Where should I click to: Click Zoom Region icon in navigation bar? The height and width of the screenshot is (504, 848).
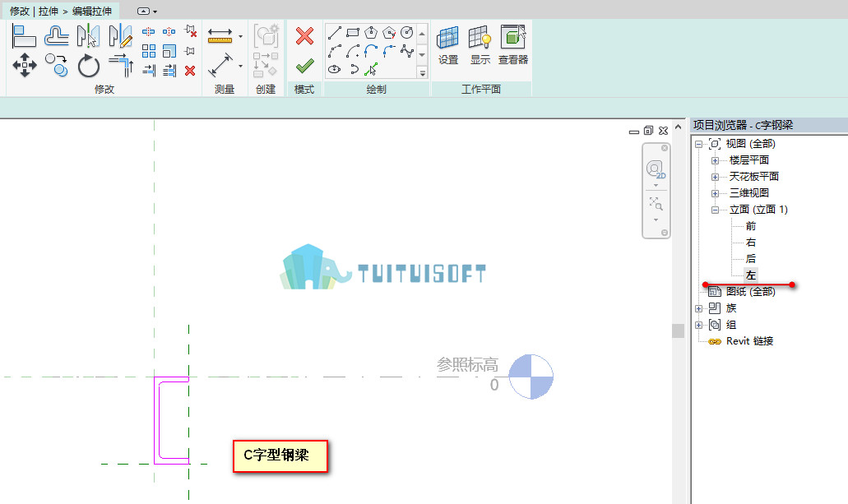click(656, 203)
